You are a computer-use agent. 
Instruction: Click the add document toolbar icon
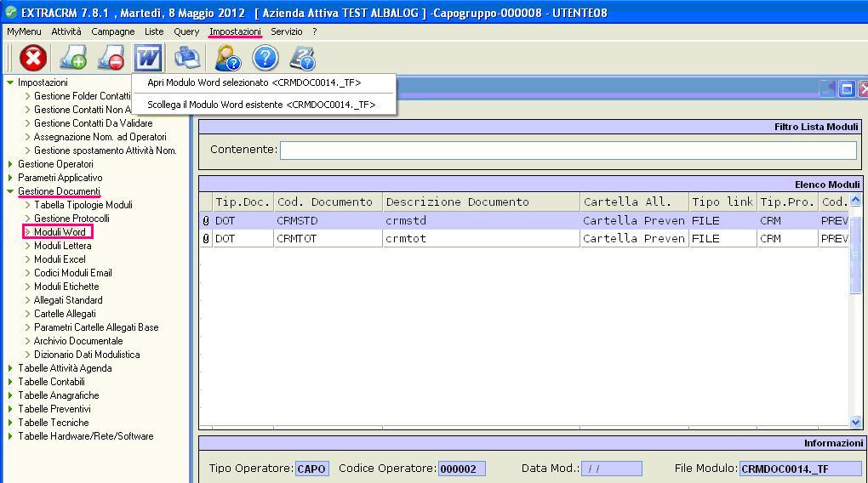[72, 58]
